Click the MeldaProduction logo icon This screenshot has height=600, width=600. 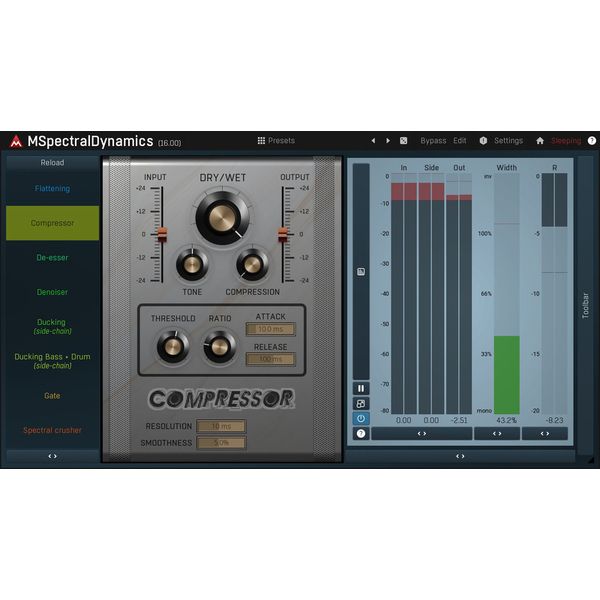tap(16, 142)
